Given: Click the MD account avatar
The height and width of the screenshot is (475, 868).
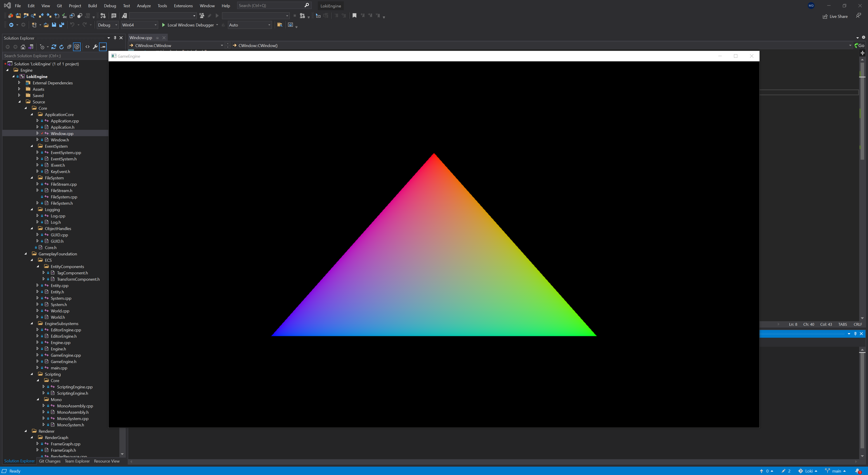Looking at the screenshot, I should click(x=811, y=6).
